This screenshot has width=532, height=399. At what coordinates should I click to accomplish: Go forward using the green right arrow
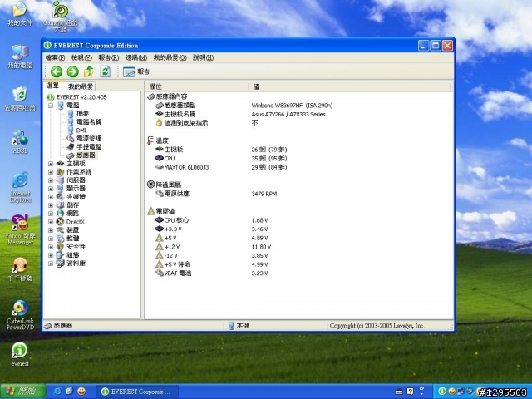72,71
